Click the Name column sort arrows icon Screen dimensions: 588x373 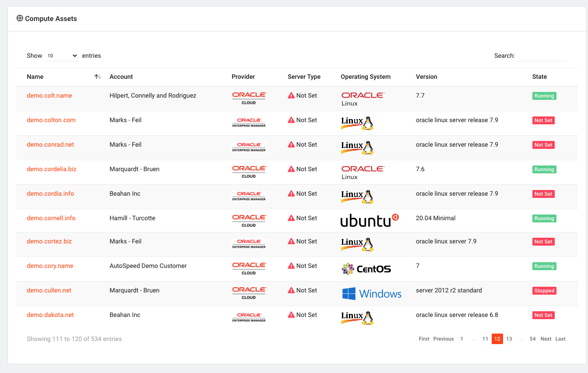[98, 77]
